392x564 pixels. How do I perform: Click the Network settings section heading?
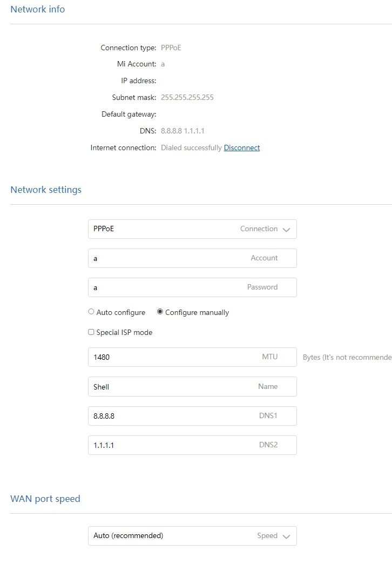(x=46, y=189)
